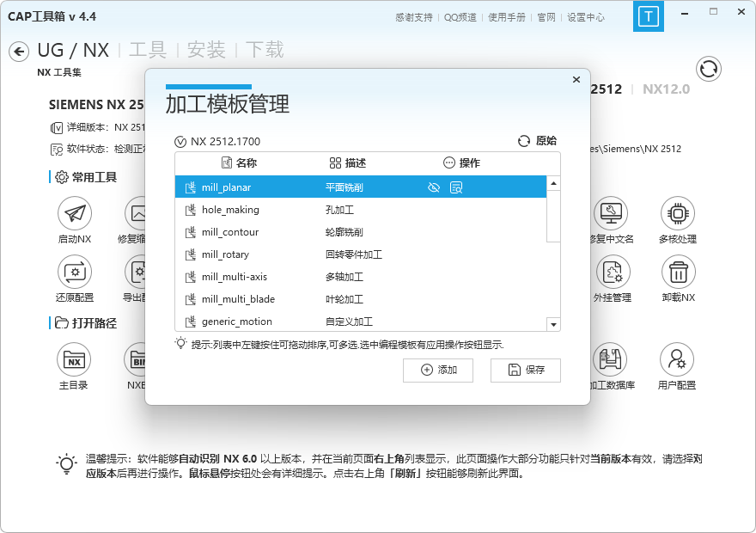
Task: Open the 用户配置 user settings icon
Action: pos(676,358)
